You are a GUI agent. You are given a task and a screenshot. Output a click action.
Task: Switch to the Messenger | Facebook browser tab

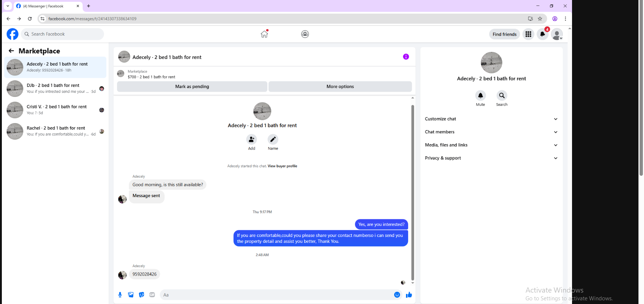(x=48, y=6)
